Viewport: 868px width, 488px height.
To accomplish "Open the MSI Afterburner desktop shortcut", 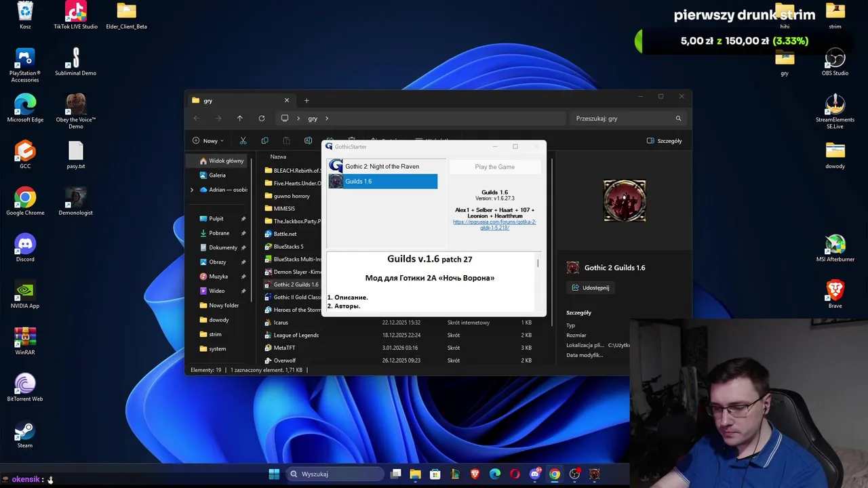I will tap(835, 249).
